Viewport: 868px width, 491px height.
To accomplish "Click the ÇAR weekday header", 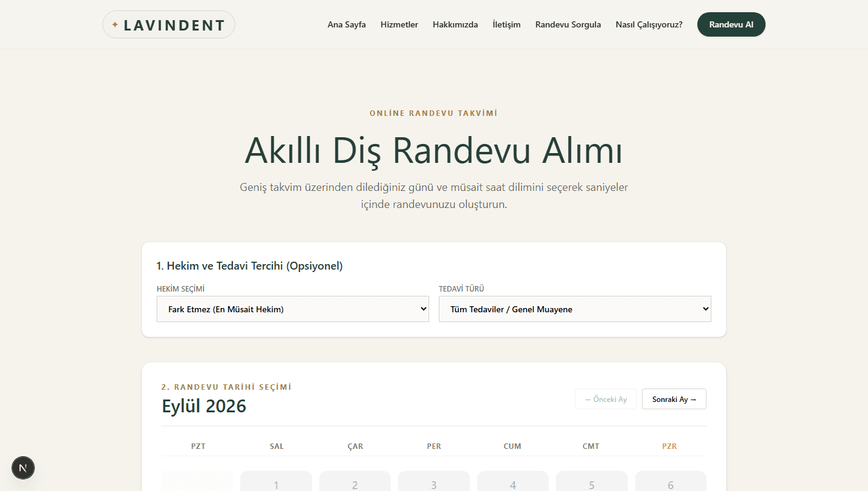I will [x=355, y=446].
